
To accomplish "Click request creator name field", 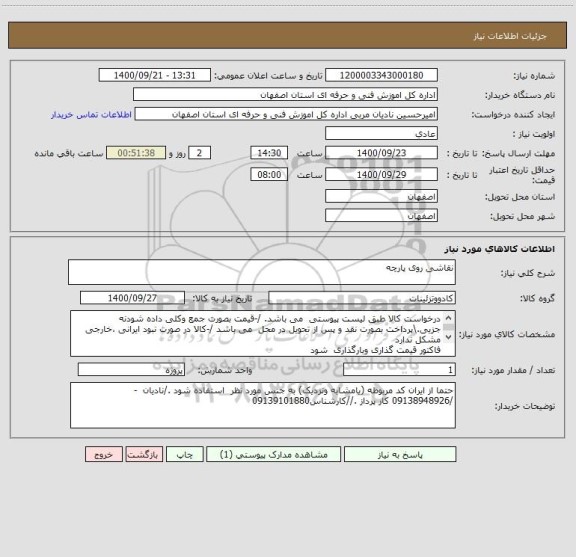I will coord(286,114).
